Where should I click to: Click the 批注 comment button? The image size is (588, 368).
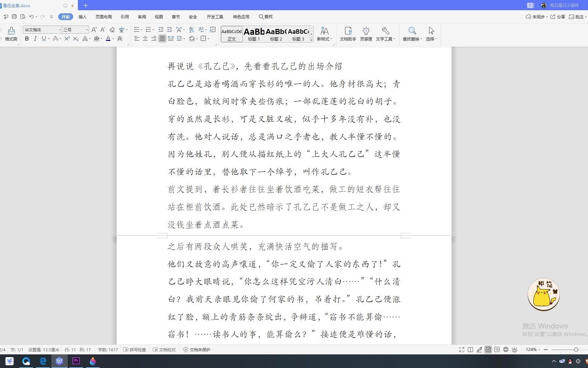(x=577, y=17)
